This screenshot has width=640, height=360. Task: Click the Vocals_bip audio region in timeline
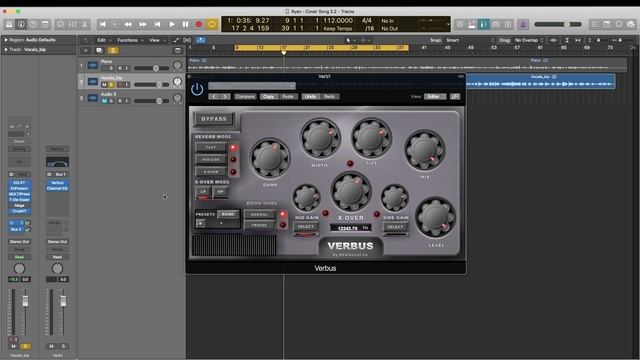pyautogui.click(x=541, y=81)
